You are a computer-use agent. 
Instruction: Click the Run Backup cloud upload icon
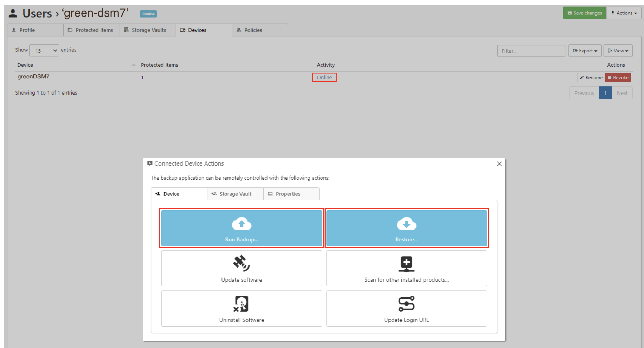(241, 224)
